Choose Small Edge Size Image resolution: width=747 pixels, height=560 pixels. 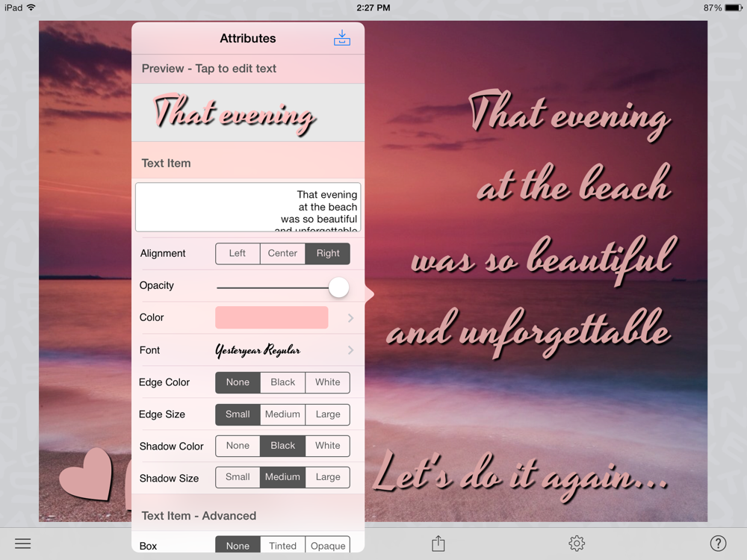pyautogui.click(x=238, y=414)
